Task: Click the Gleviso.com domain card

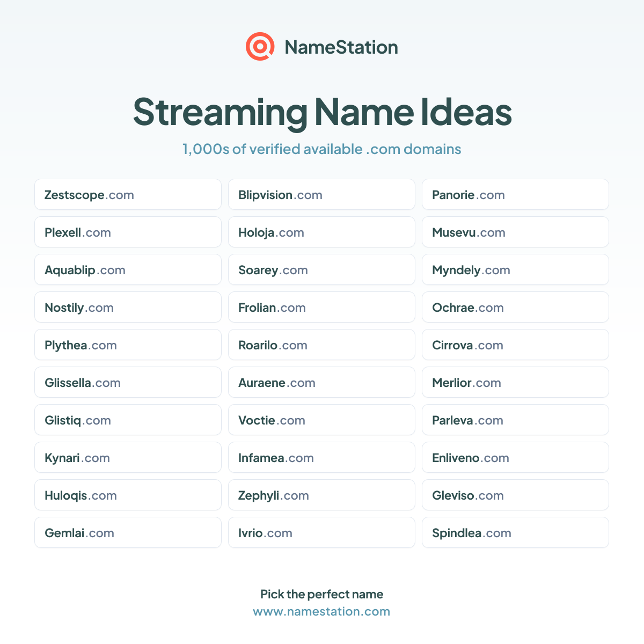Action: 515,495
